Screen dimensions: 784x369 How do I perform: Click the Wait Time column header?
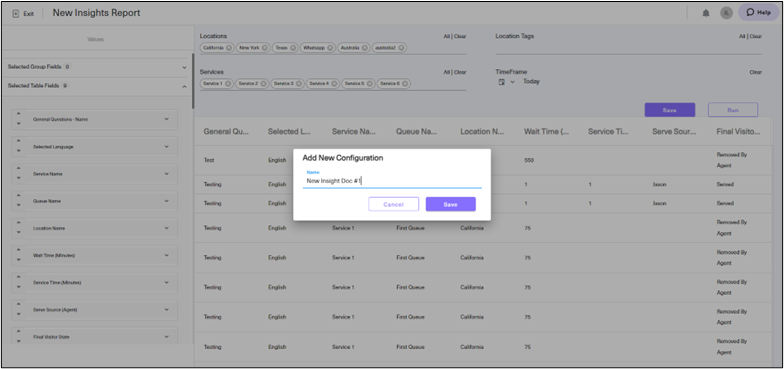click(x=546, y=132)
